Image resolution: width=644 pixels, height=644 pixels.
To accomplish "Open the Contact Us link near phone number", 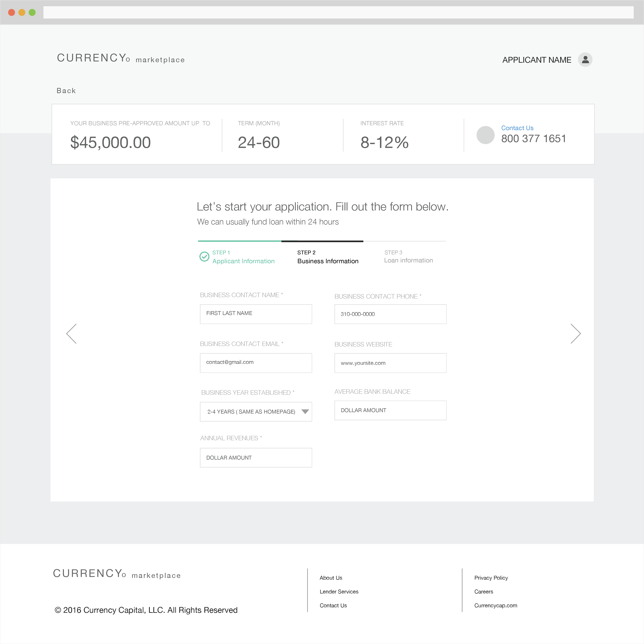I will [517, 128].
